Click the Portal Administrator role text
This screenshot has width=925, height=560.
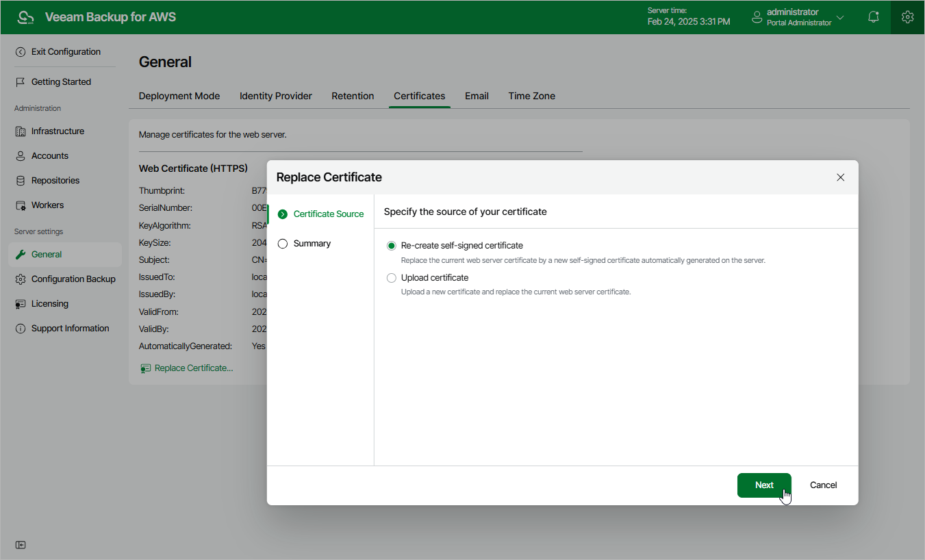coord(799,23)
